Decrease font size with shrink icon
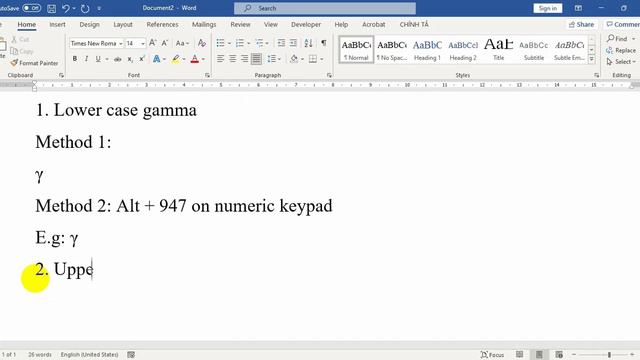Viewport: 640px width, 360px height. [x=165, y=43]
